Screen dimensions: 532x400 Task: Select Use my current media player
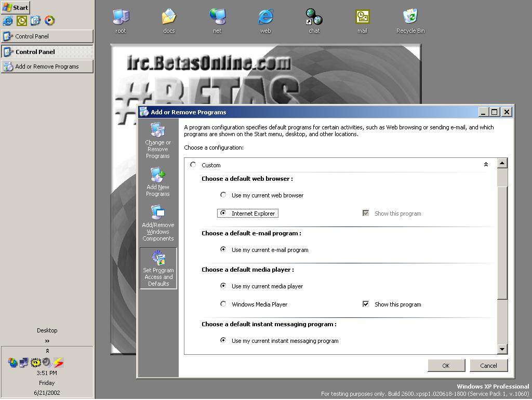(223, 286)
